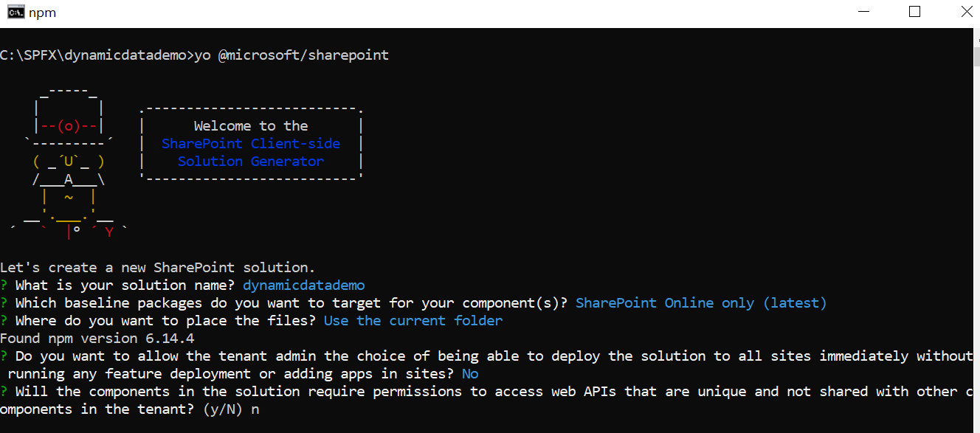Select the answer text dynamicdatademo

303,285
